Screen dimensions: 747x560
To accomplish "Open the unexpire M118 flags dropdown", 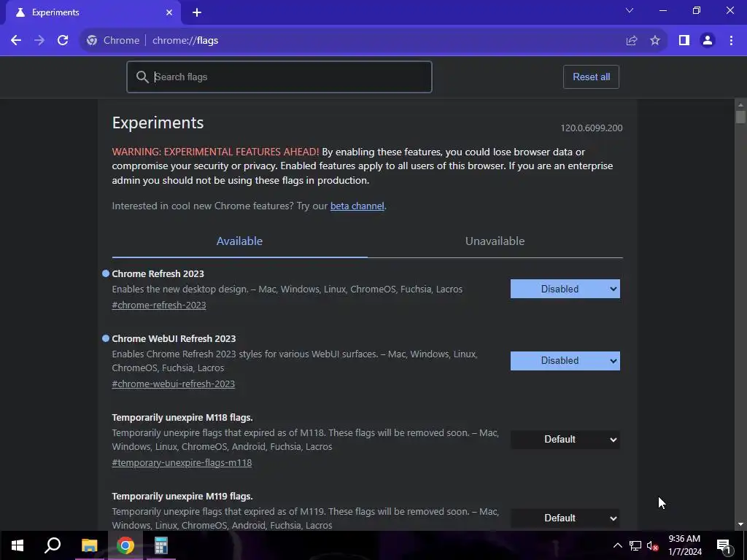I will [565, 440].
